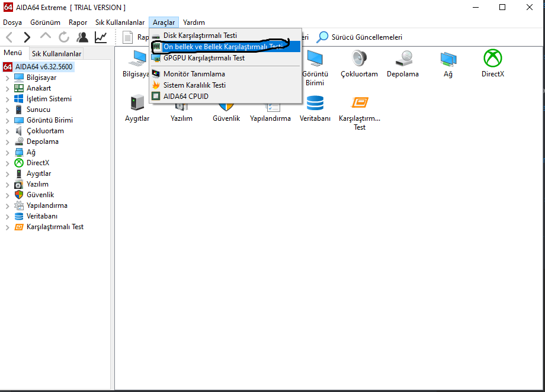The height and width of the screenshot is (392, 545).
Task: Click the Rapor document icon in toolbar
Action: 127,37
